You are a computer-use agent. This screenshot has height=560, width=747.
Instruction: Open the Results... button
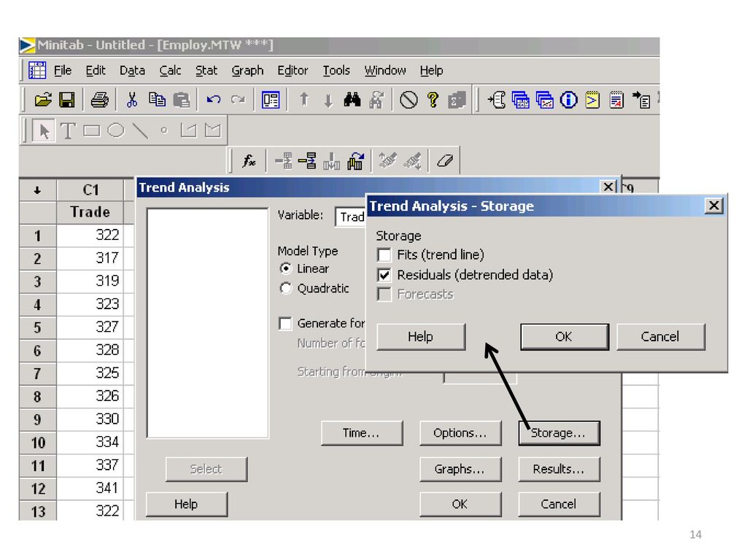(559, 470)
